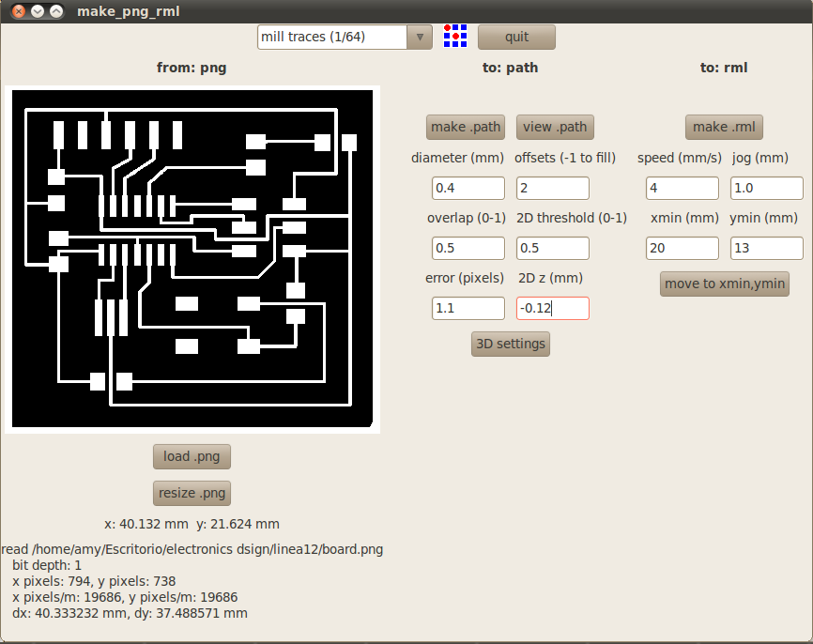Open the 3D settings button
Image resolution: width=813 pixels, height=644 pixels.
pyautogui.click(x=511, y=344)
